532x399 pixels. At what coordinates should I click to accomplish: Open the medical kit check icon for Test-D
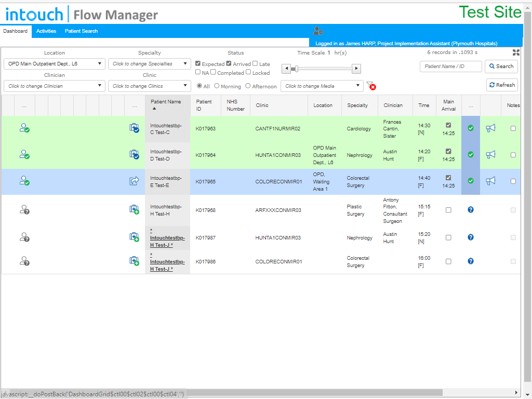pyautogui.click(x=135, y=154)
